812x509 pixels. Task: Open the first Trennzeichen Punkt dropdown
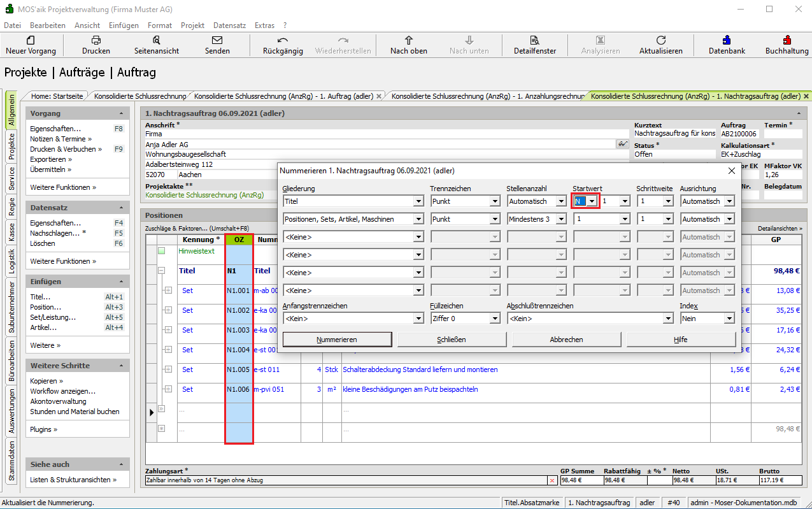(x=495, y=201)
